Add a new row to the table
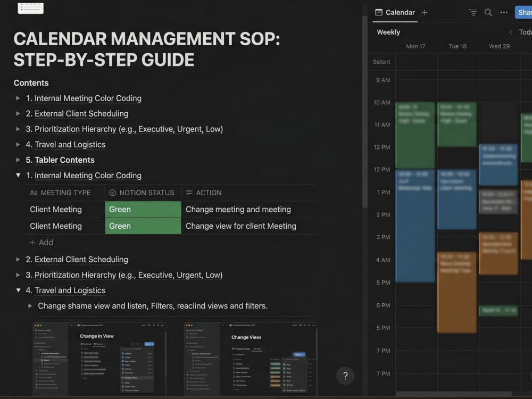Viewport: 532px width, 399px height. [41, 242]
